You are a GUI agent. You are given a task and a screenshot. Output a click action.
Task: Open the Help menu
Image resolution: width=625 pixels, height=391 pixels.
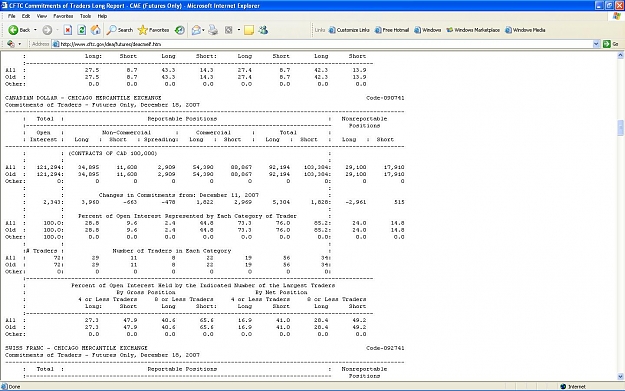102,16
